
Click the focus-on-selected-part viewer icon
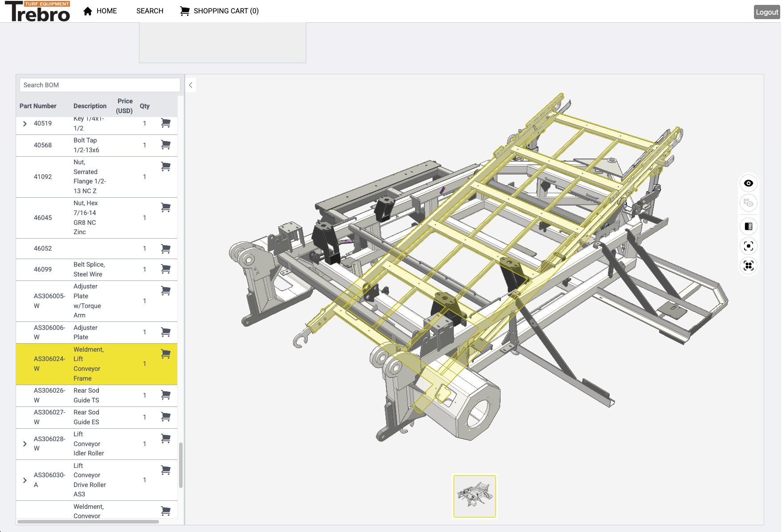click(748, 246)
